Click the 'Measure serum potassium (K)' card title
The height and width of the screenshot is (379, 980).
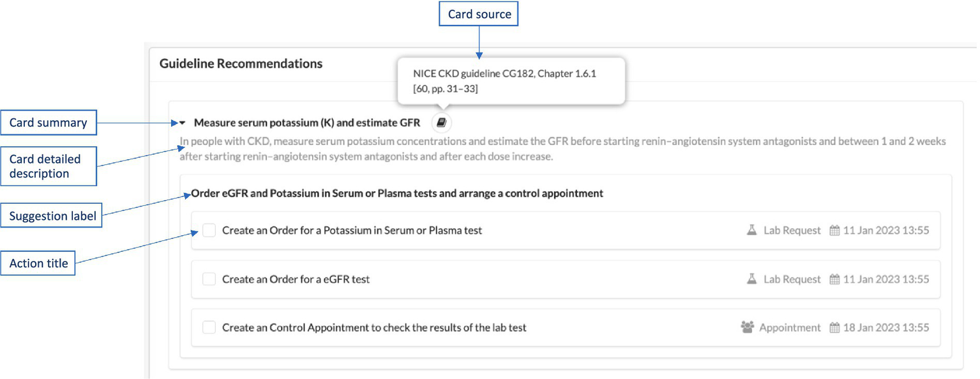(x=306, y=123)
